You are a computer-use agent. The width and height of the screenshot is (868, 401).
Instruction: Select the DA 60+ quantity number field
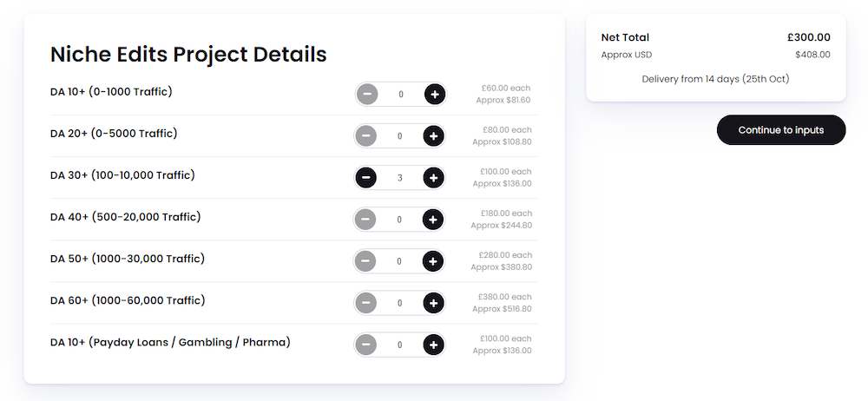[399, 303]
